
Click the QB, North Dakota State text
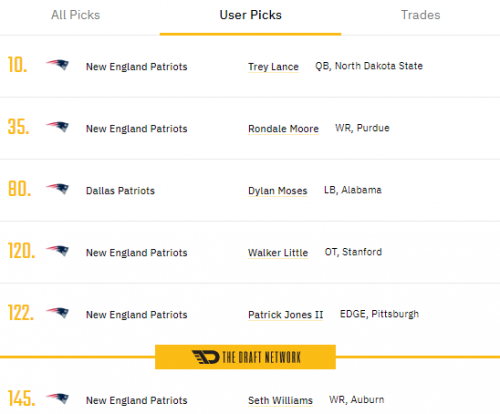click(x=369, y=66)
